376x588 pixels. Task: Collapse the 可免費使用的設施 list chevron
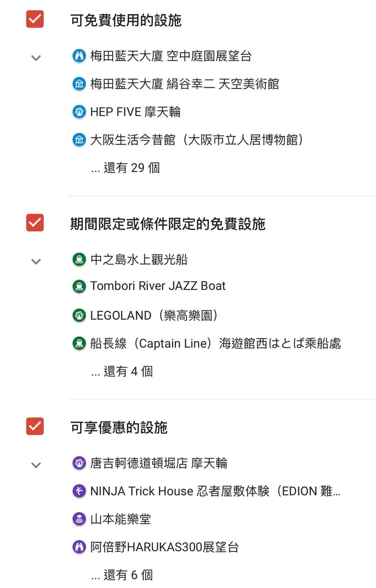pyautogui.click(x=36, y=58)
